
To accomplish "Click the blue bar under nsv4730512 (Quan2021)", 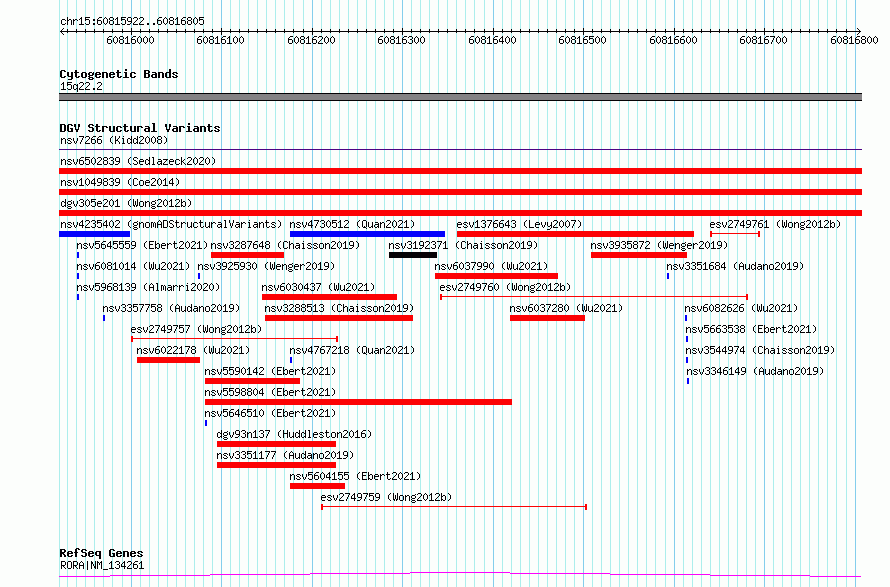I will click(x=367, y=234).
